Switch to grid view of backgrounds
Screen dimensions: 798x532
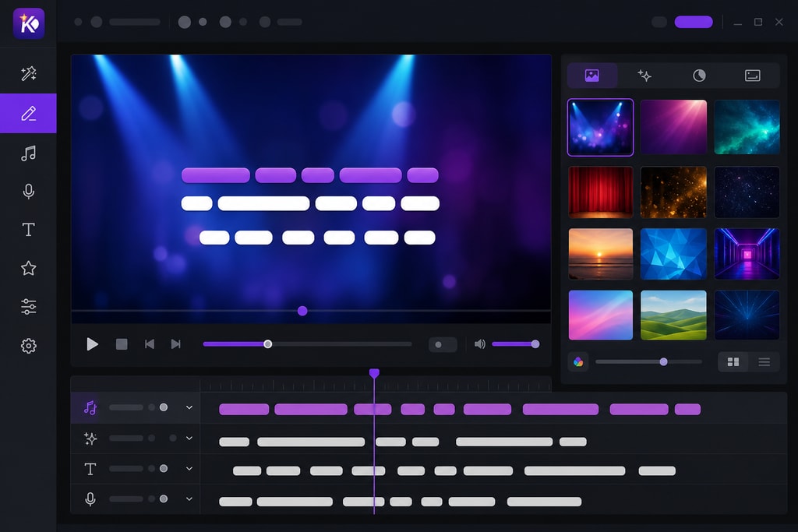[733, 362]
